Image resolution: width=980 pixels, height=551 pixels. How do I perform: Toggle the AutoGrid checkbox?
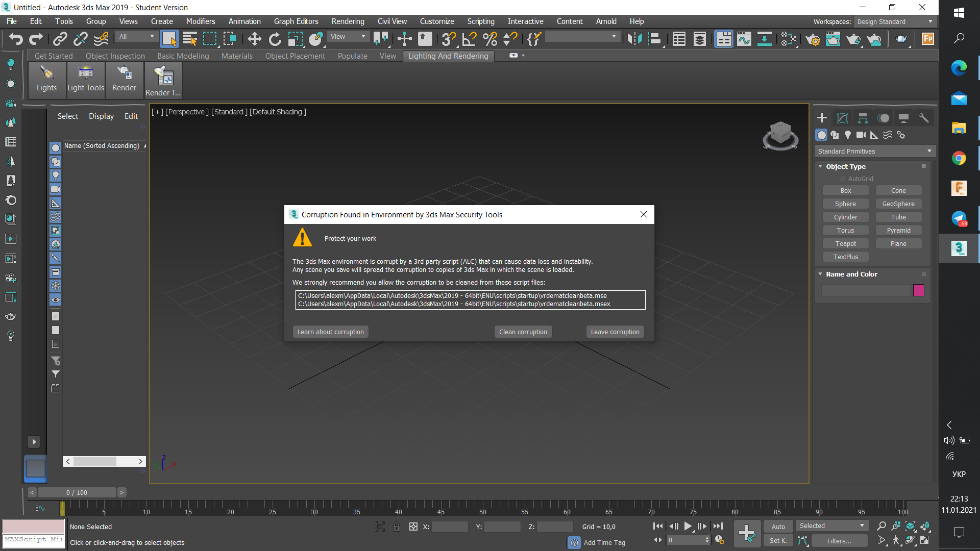(x=843, y=179)
